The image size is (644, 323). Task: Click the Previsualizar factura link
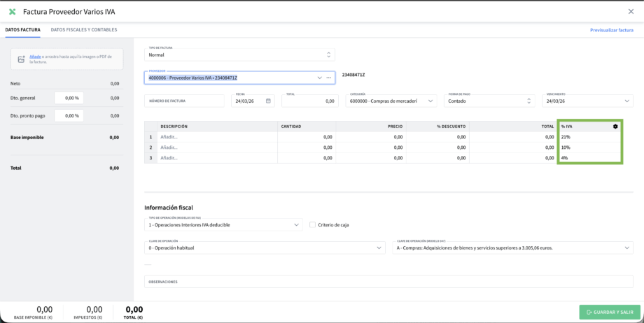pyautogui.click(x=611, y=30)
